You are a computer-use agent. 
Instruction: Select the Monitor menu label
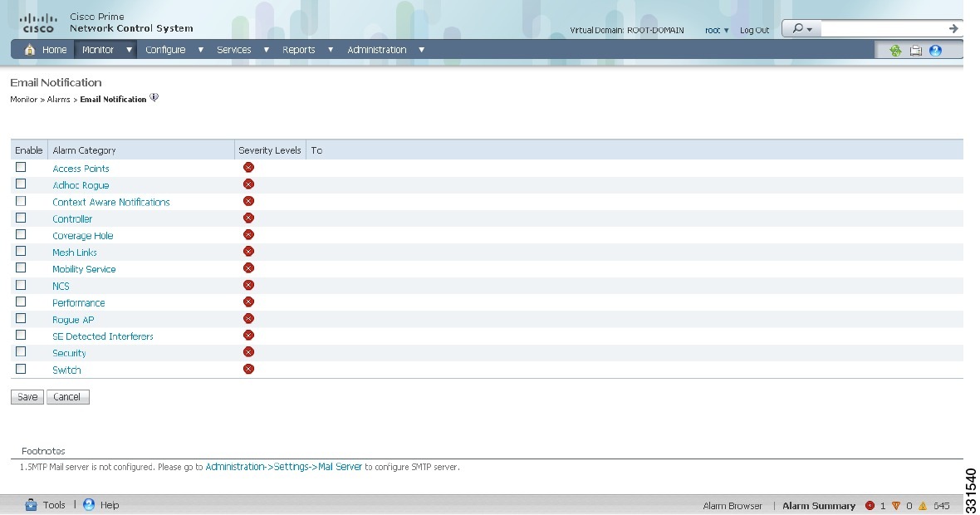[x=98, y=50]
